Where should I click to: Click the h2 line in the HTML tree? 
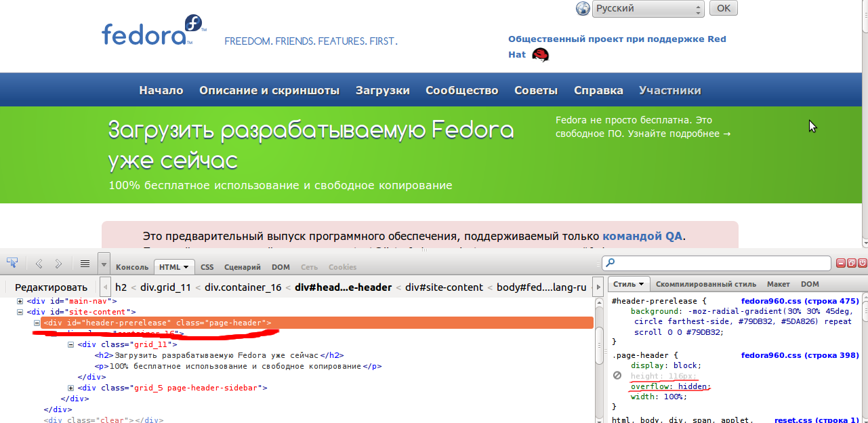tap(220, 355)
